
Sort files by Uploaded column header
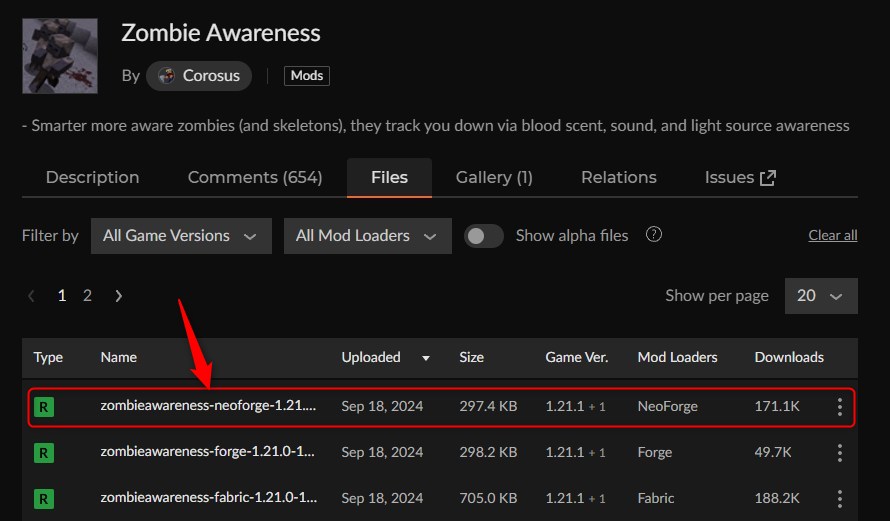click(371, 357)
